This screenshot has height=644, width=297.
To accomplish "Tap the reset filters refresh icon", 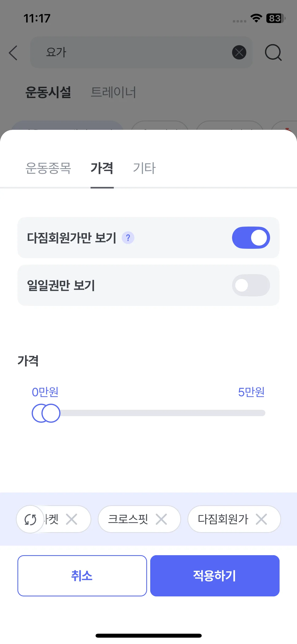I will tap(30, 519).
